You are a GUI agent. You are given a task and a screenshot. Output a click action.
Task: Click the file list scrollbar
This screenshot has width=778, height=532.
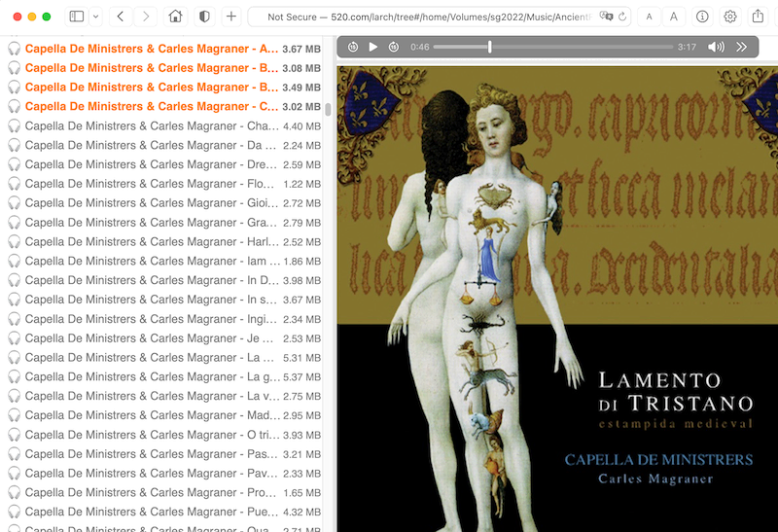pyautogui.click(x=328, y=109)
